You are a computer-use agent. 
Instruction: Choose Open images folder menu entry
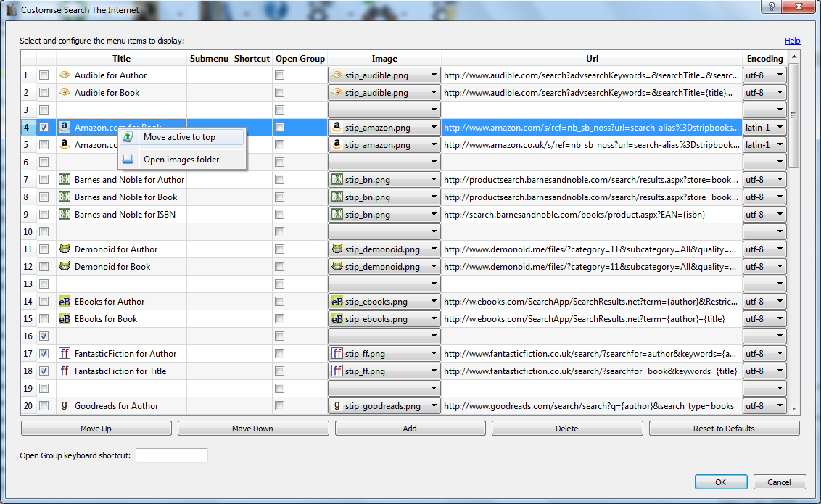coord(182,159)
